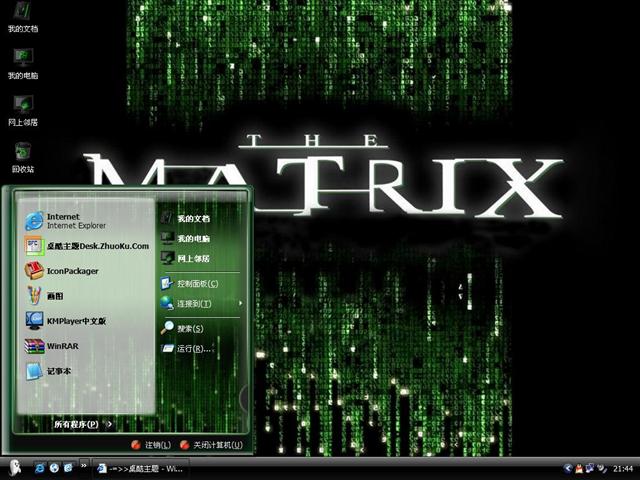
Task: Open 桌酷主题Desk.ZhuoKu.Com Start menu entry
Action: [86, 246]
